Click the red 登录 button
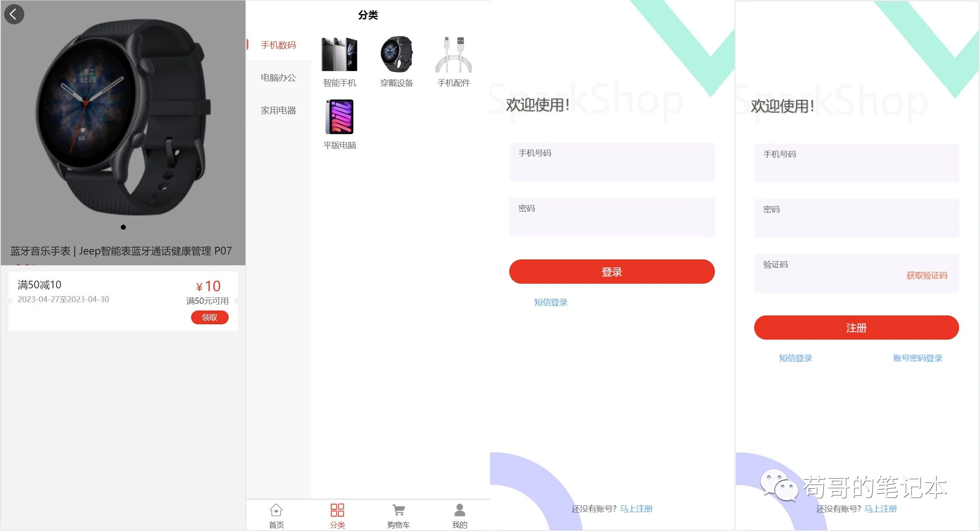The width and height of the screenshot is (980, 531). (612, 272)
